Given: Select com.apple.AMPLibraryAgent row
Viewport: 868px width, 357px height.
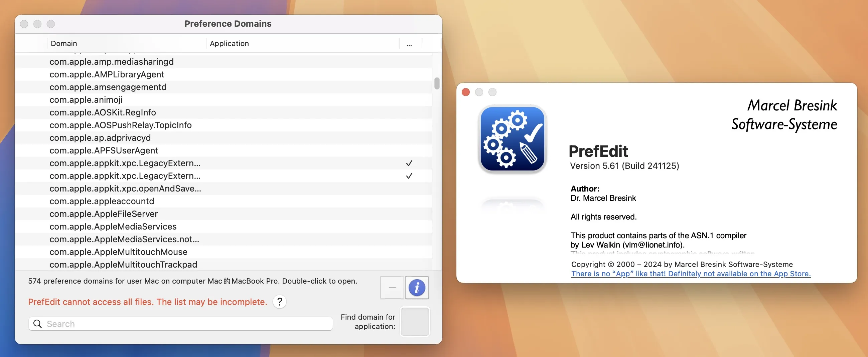Looking at the screenshot, I should click(224, 74).
